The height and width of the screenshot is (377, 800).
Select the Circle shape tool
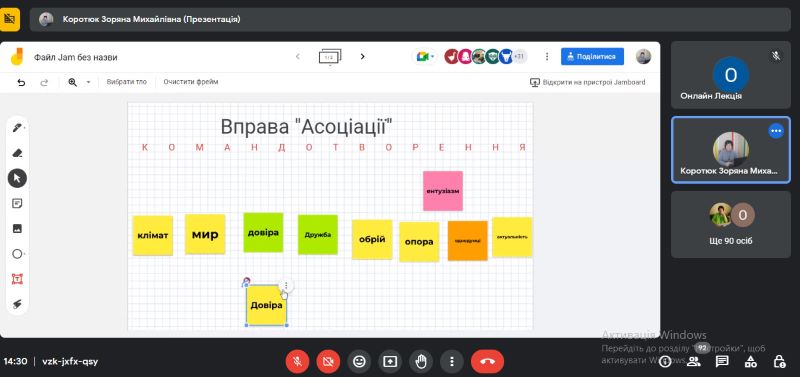tap(17, 254)
